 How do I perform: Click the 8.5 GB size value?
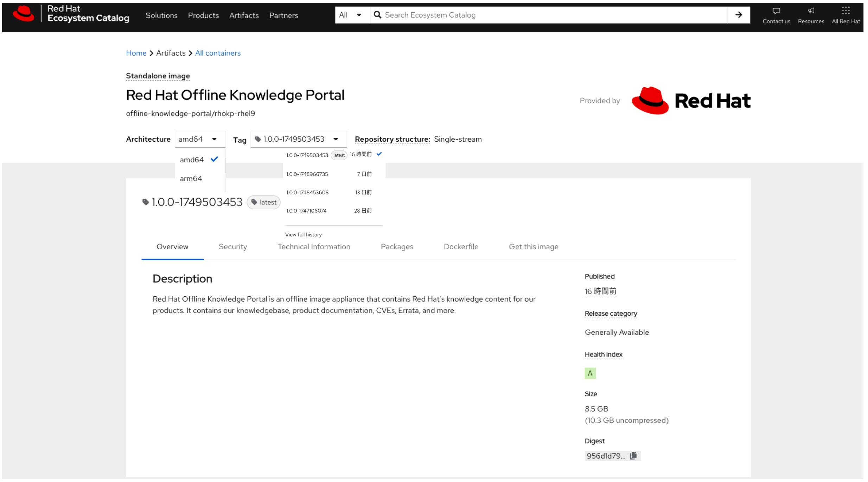point(596,409)
